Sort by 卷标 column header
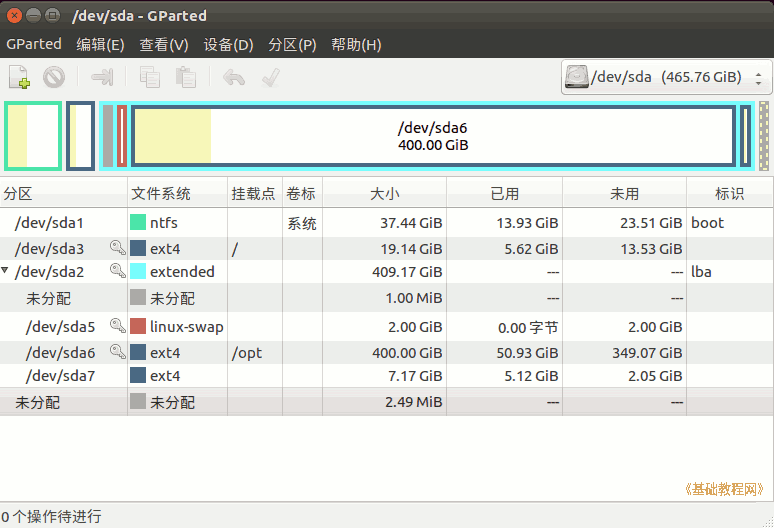774x528 pixels. tap(302, 193)
